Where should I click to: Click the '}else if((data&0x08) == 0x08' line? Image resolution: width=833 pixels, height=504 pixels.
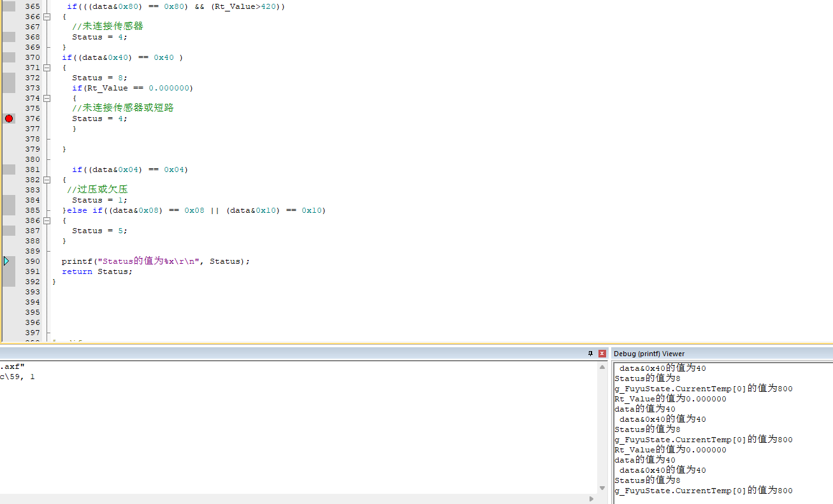click(194, 210)
